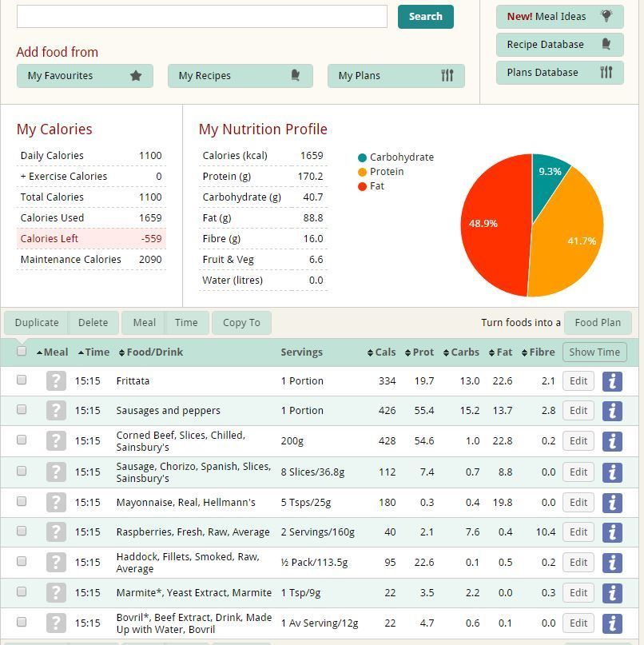Viewport: 644px width, 645px height.
Task: Edit the Sausages and peppers entry
Action: coord(578,411)
